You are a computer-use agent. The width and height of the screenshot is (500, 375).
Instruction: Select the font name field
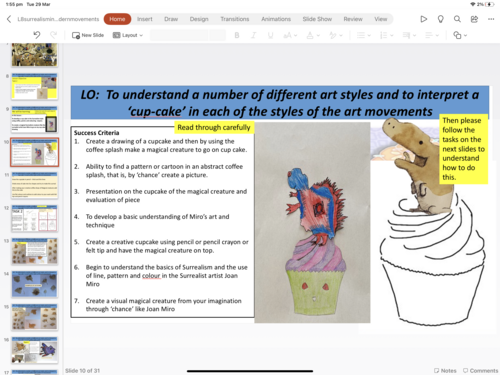(x=179, y=35)
